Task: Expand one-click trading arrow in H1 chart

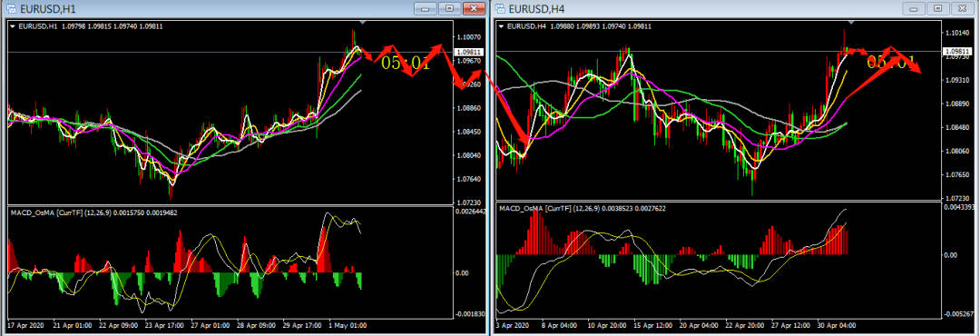Action: point(13,26)
